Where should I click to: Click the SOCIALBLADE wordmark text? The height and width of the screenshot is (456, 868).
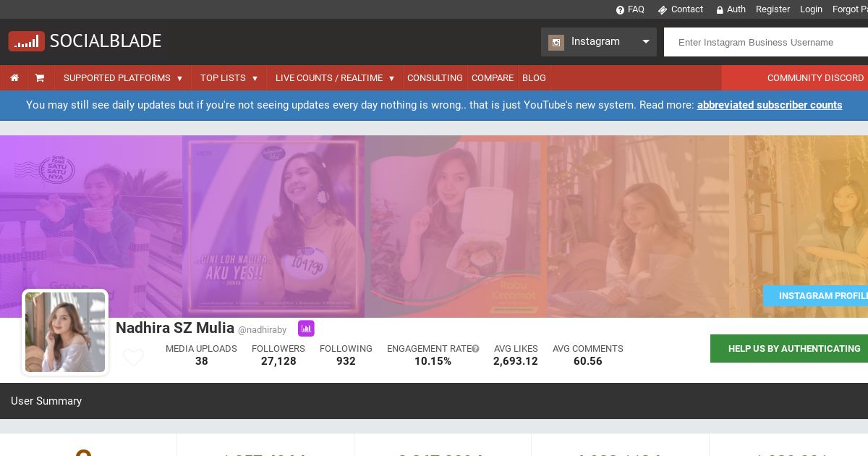(106, 41)
